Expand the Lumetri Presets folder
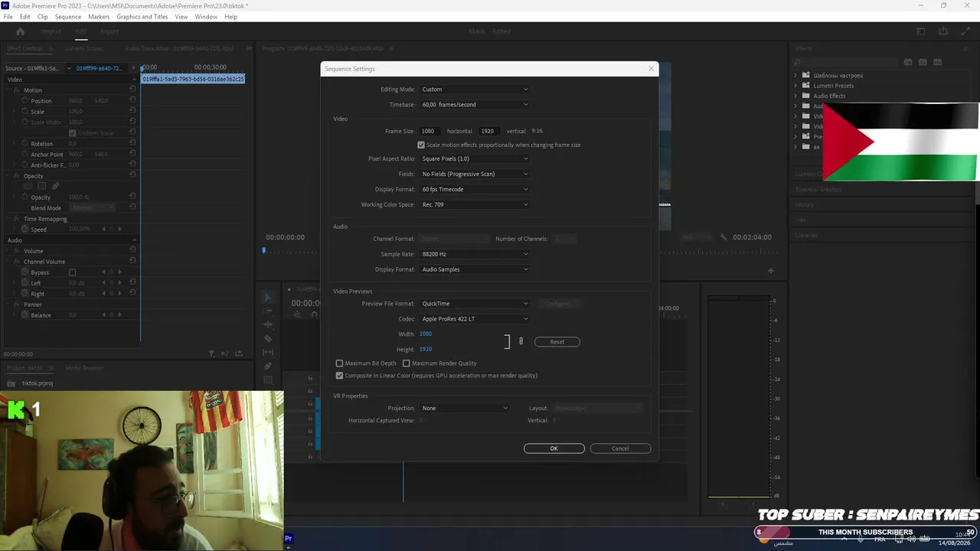Screen dimensions: 980x551 click(x=795, y=86)
